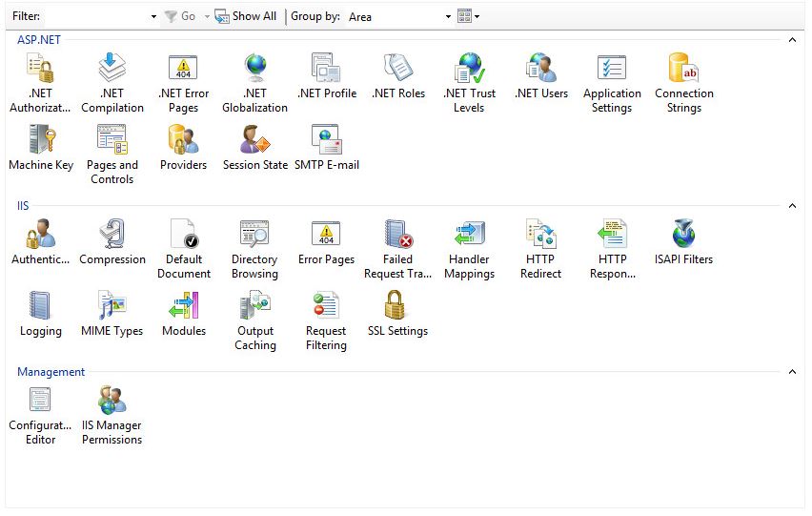Open Default Document feature
This screenshot has width=812, height=516.
tap(184, 249)
